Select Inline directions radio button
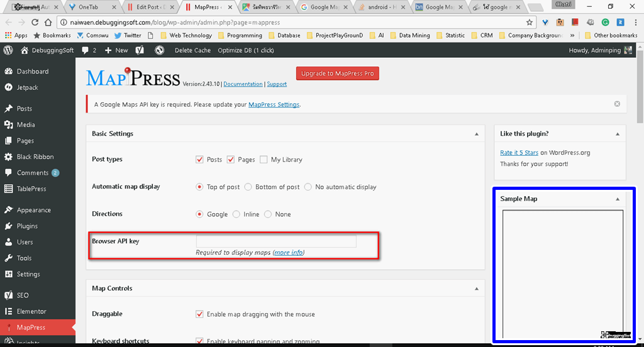 coord(236,214)
